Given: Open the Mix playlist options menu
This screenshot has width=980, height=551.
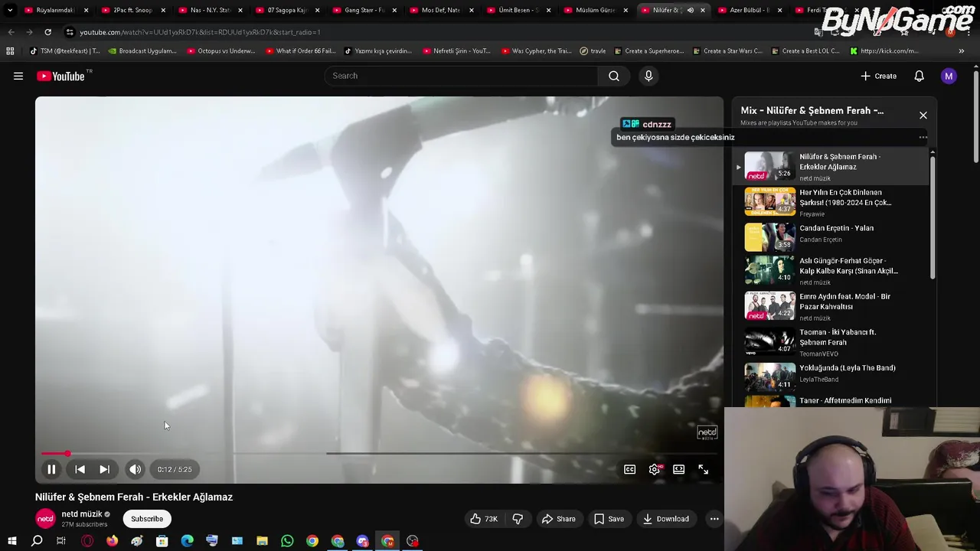Looking at the screenshot, I should (923, 138).
